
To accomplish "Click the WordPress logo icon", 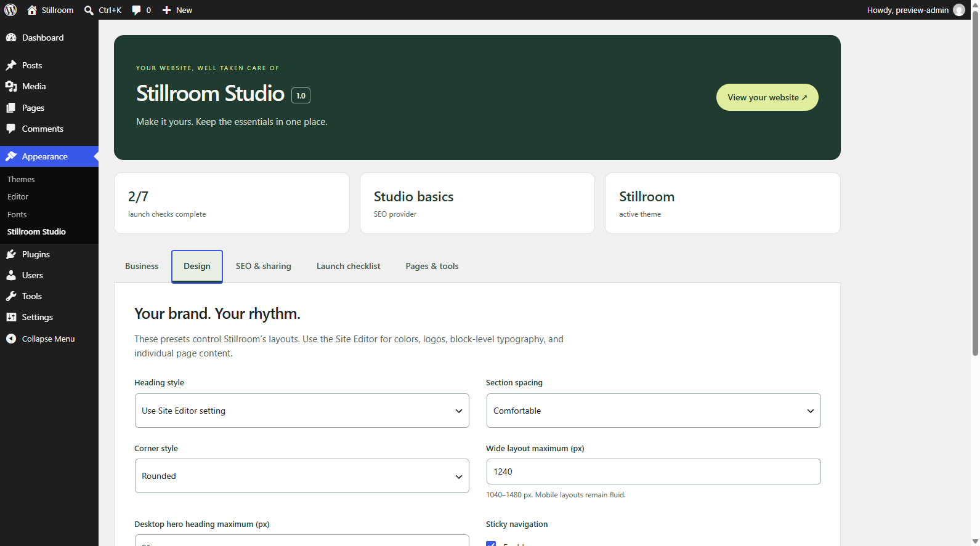I will (10, 10).
